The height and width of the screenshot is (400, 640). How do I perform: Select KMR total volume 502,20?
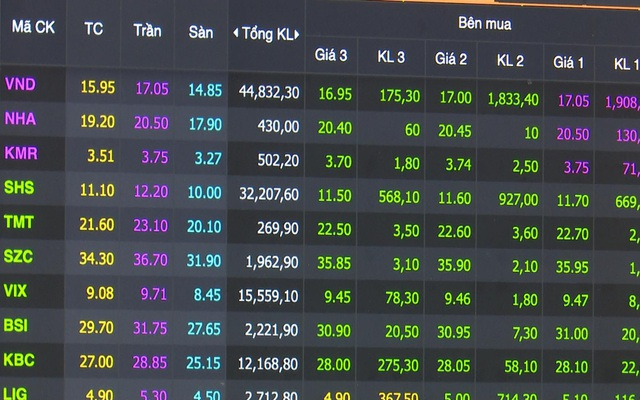(278, 160)
